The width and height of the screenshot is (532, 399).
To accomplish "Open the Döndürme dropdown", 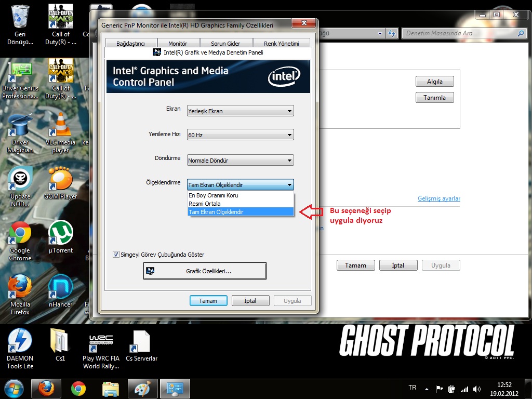I will pos(240,160).
